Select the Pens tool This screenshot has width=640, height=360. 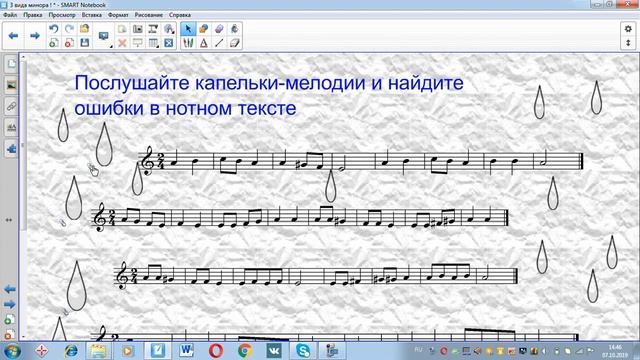coord(188,43)
